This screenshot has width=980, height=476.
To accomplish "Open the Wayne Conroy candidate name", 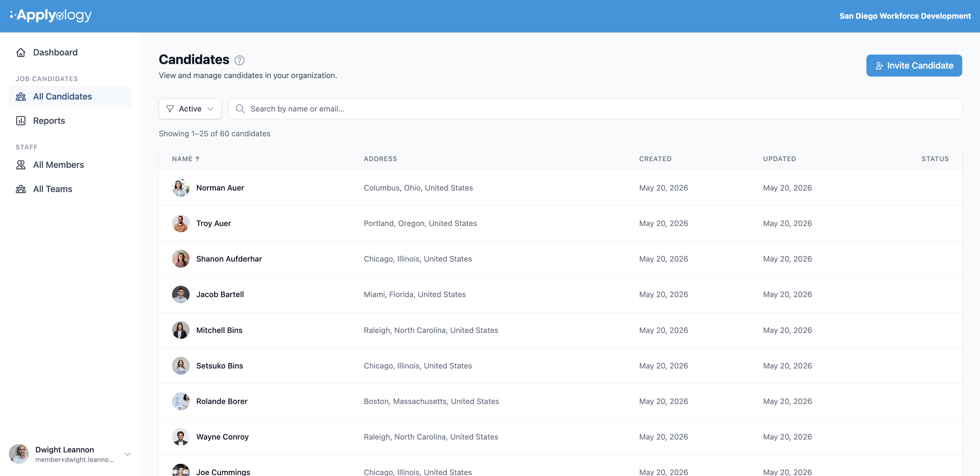I will [222, 437].
